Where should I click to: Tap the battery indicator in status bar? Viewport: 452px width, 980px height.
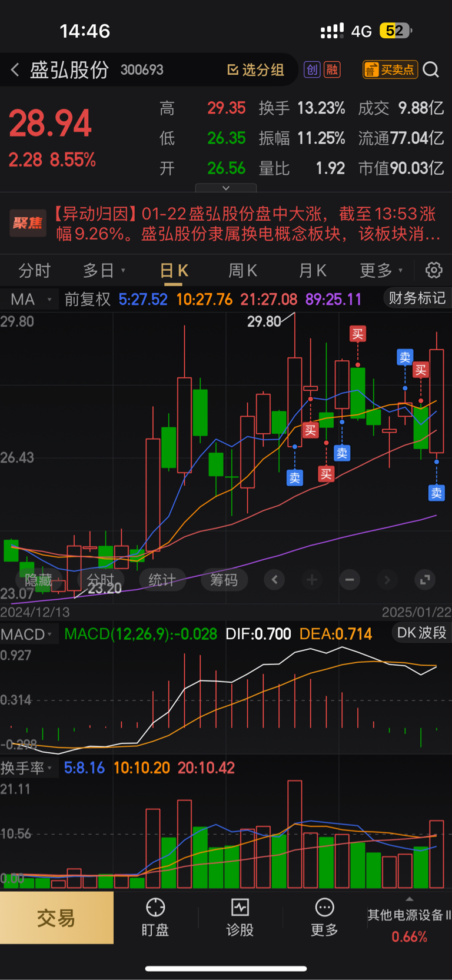395,31
